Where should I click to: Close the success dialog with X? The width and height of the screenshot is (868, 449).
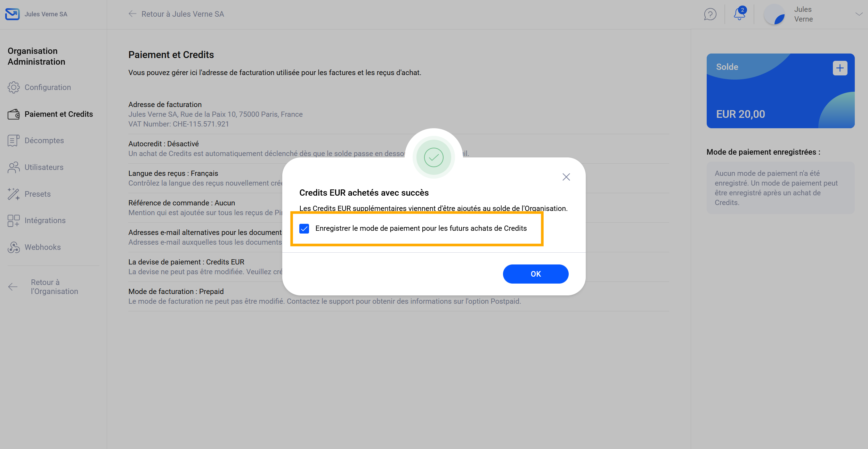click(566, 177)
